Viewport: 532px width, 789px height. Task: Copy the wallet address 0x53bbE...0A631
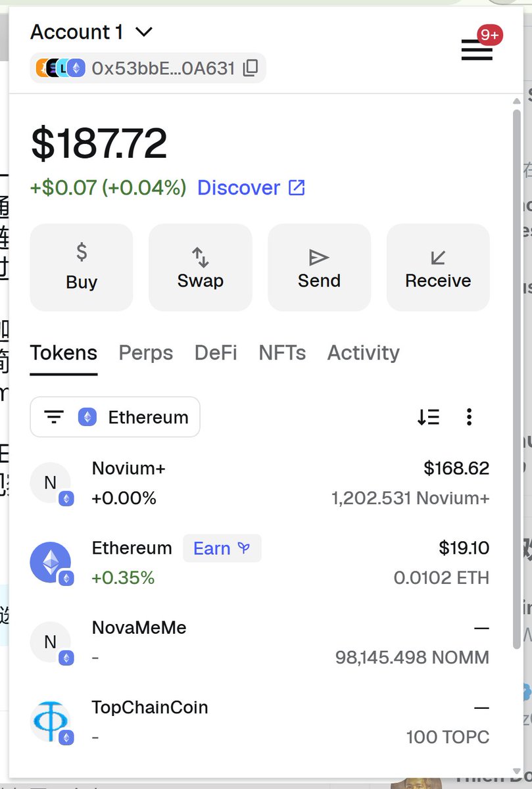251,68
